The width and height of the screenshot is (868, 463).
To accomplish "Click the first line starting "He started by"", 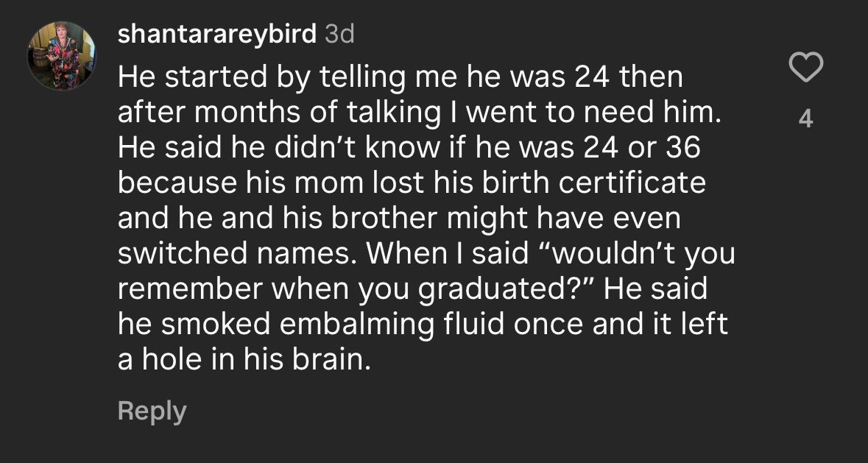I will coord(401,77).
